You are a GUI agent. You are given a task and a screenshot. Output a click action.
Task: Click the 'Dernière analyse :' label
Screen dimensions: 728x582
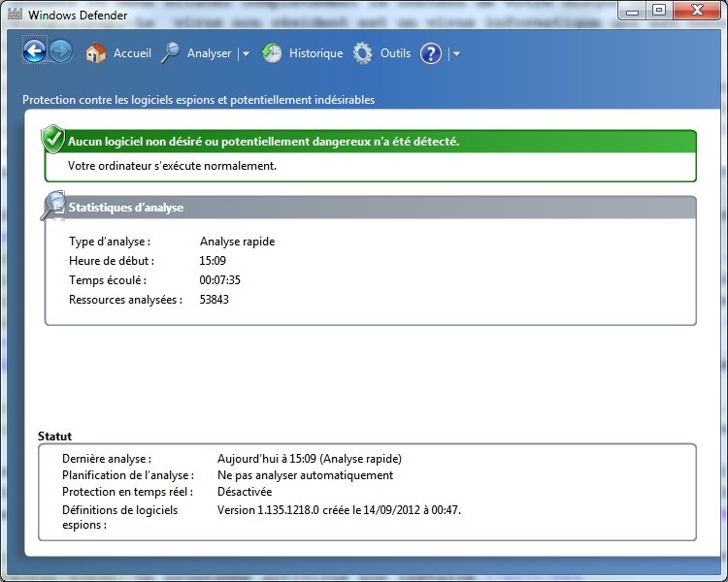107,459
